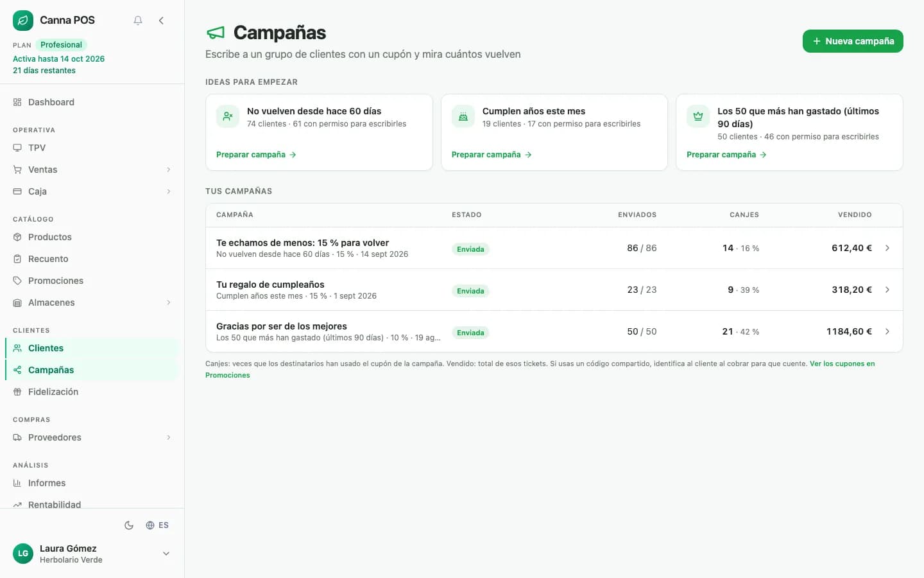Prepare campaign for birthday customers
The width and height of the screenshot is (924, 578).
[492, 155]
